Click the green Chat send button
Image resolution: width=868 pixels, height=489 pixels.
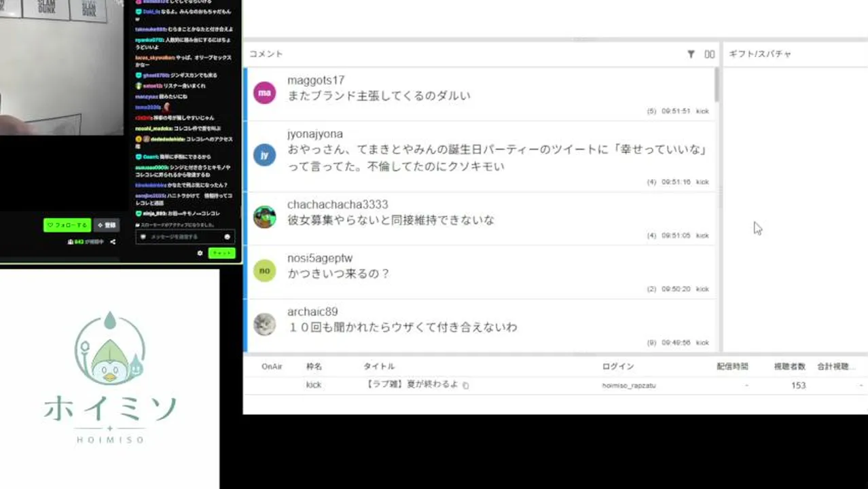tap(221, 253)
